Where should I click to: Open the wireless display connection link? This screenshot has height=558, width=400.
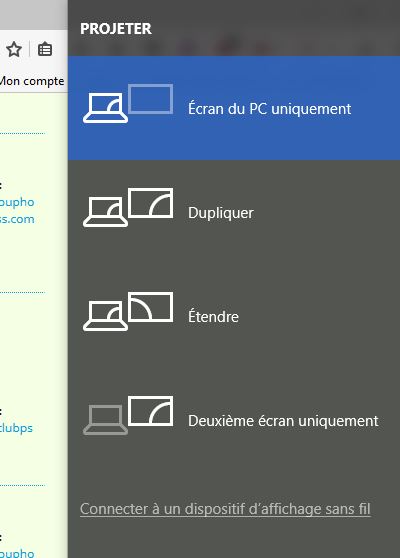click(225, 509)
